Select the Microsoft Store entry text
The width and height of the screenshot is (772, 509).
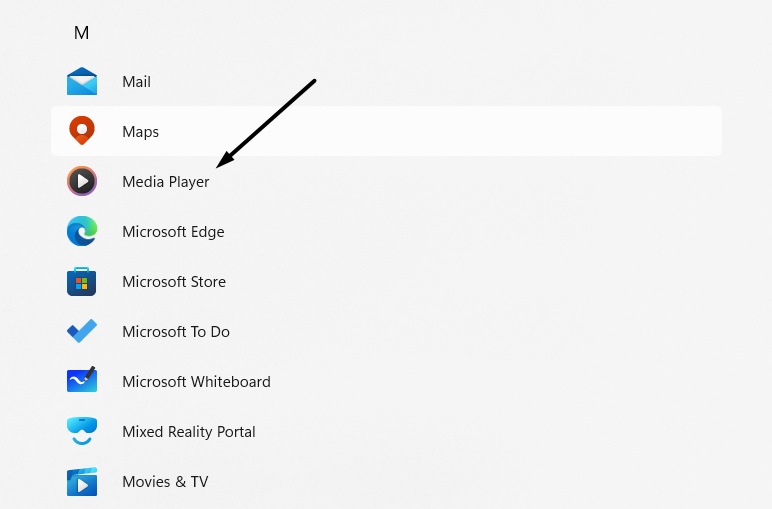coord(174,282)
